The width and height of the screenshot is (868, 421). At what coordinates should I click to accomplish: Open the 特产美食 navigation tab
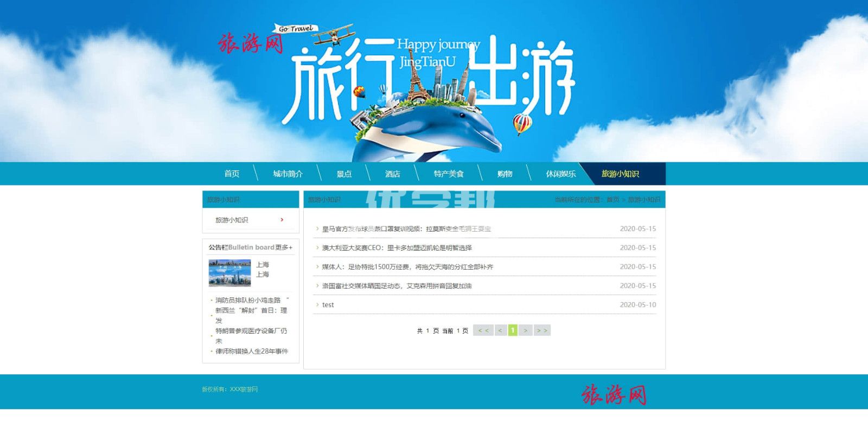[x=449, y=174]
